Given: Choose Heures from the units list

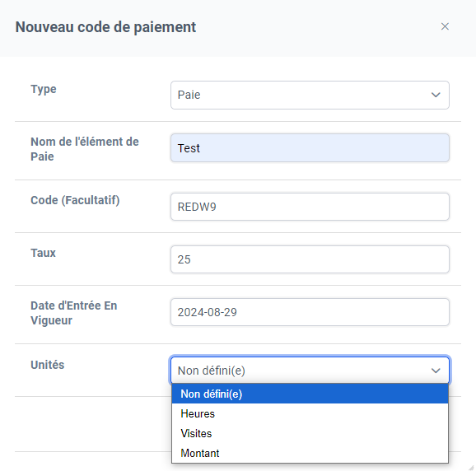Looking at the screenshot, I should pos(310,413).
